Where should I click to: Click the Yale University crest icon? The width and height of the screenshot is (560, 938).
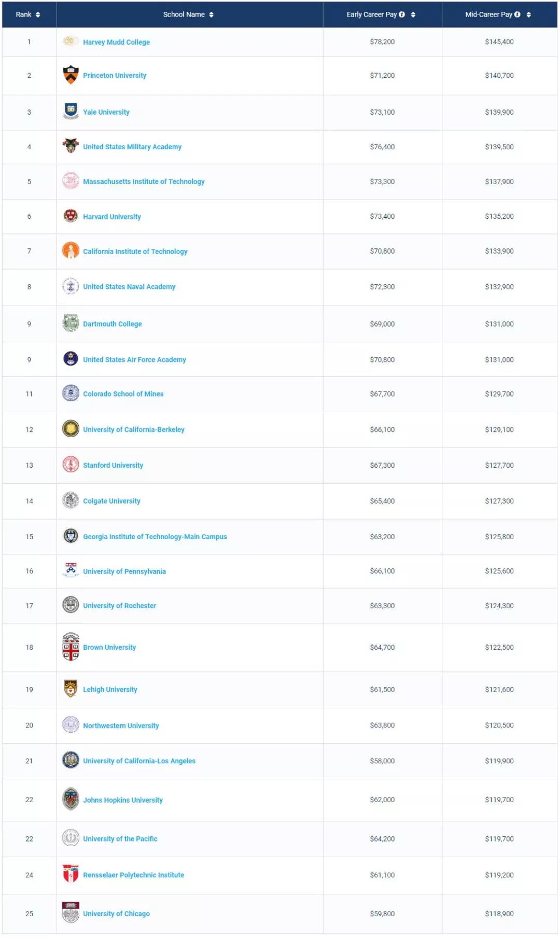(71, 111)
